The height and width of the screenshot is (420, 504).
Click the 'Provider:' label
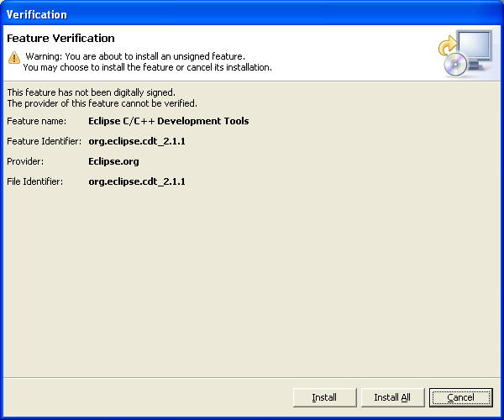click(x=25, y=161)
